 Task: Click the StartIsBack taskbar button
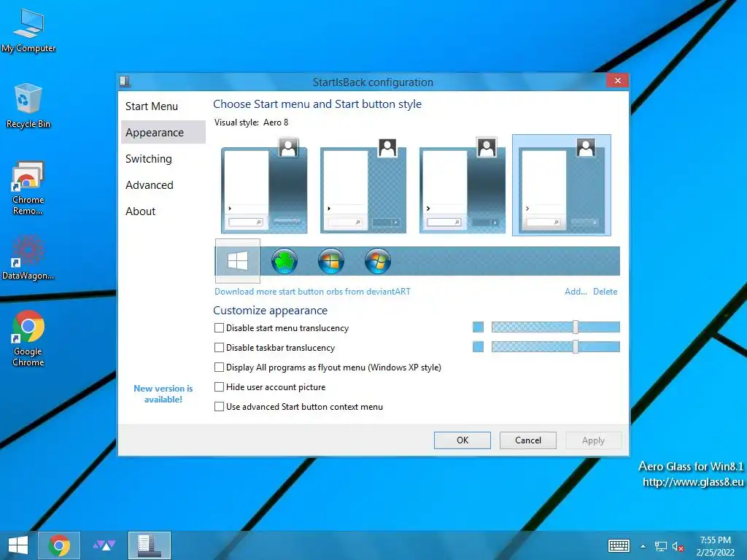[149, 545]
